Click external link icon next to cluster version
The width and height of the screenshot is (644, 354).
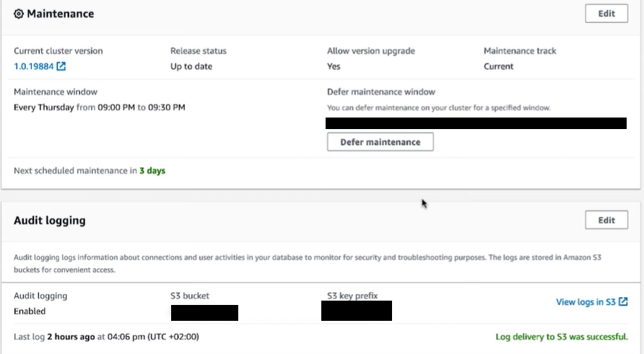coord(61,67)
